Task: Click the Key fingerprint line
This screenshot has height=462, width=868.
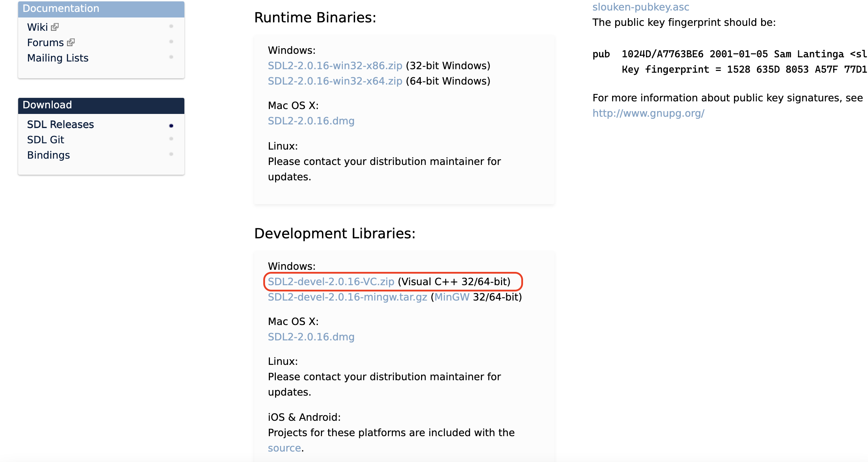Action: point(744,70)
